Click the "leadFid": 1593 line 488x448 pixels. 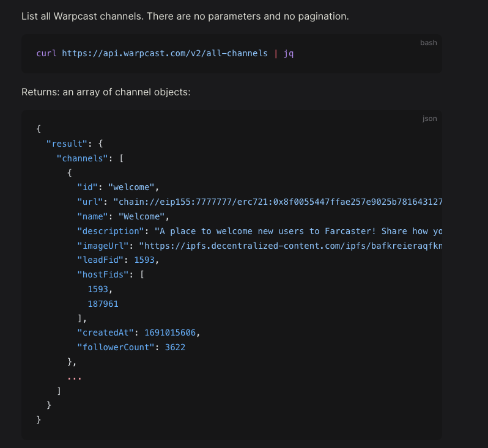pos(118,260)
